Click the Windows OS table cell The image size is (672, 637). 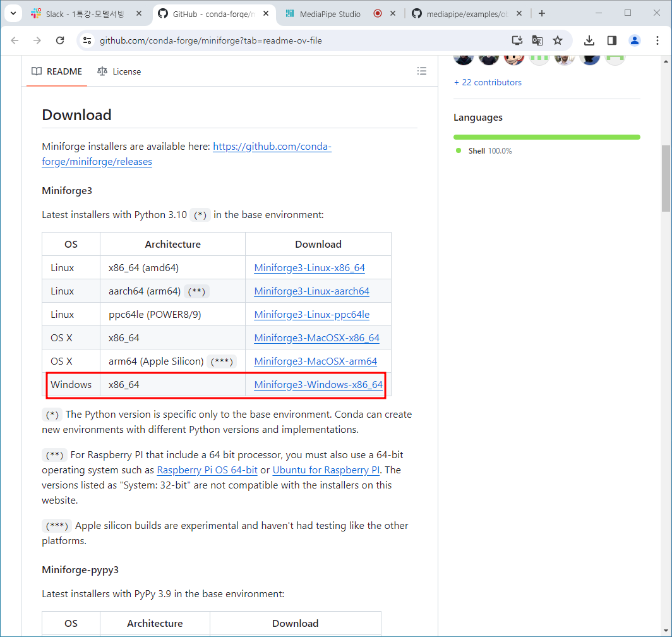[x=71, y=385]
